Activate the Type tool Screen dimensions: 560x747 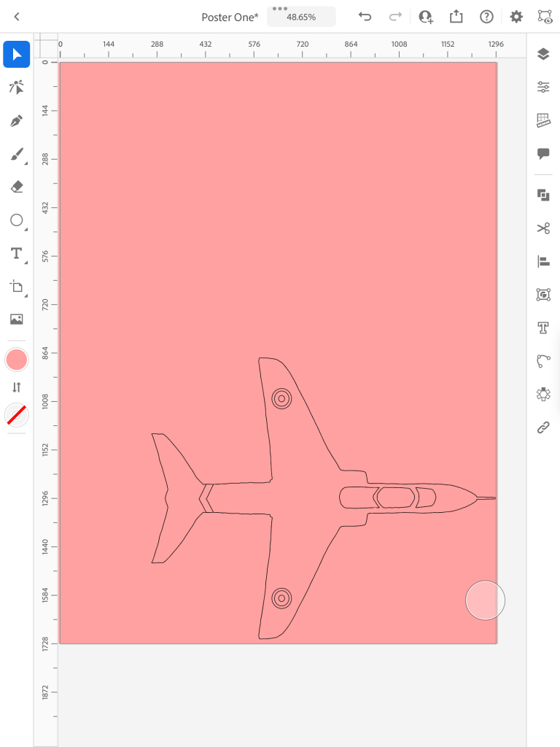coord(16,253)
